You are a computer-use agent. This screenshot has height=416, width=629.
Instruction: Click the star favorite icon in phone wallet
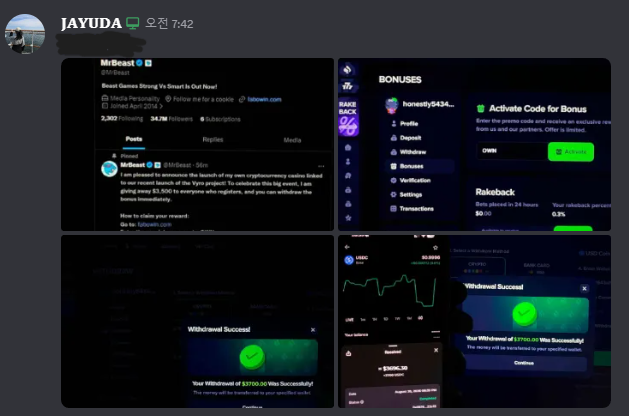435,248
